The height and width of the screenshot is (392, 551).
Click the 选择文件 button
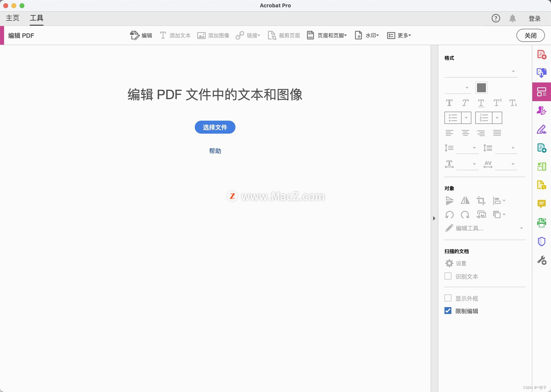[215, 127]
